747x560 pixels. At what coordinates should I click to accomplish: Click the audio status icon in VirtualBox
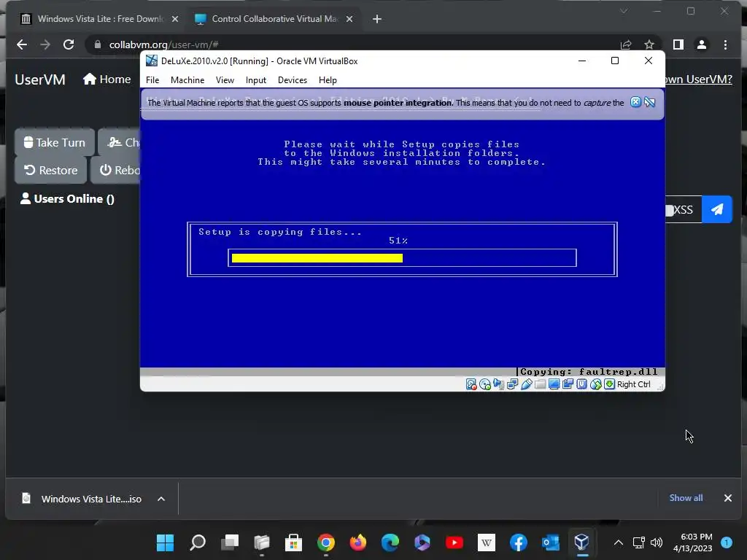click(499, 384)
